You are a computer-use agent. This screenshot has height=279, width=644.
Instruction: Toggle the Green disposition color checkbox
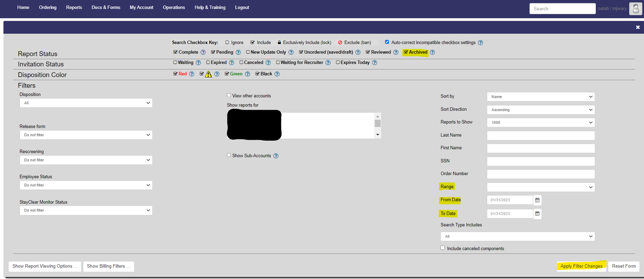pos(227,74)
